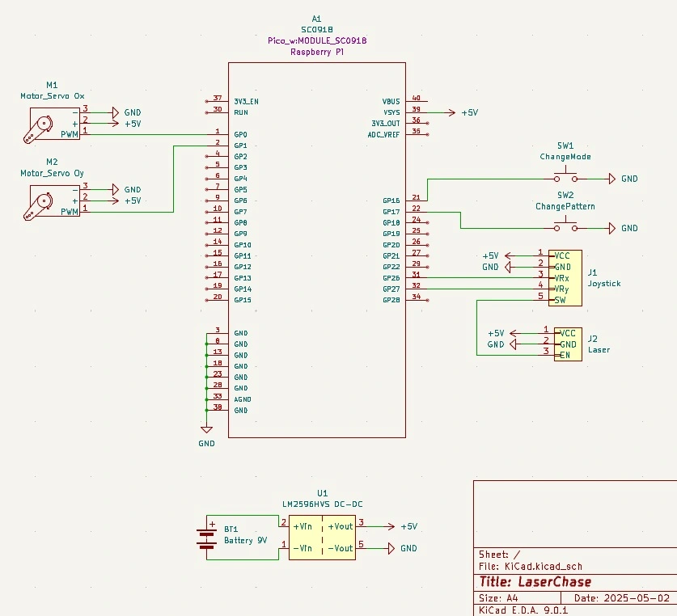Select the 'Raspberry Pi' value text
Screen dimensions: 677x616
tap(317, 52)
